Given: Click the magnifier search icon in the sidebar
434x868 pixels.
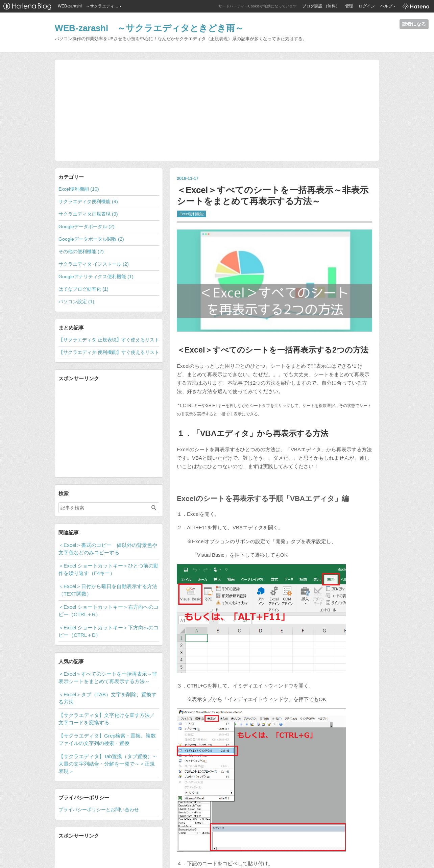Looking at the screenshot, I should tap(154, 508).
